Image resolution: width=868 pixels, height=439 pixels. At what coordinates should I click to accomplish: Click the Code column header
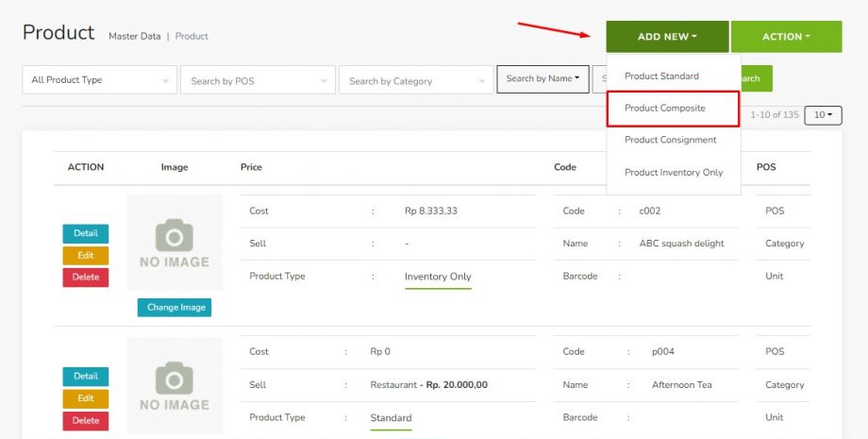point(565,167)
